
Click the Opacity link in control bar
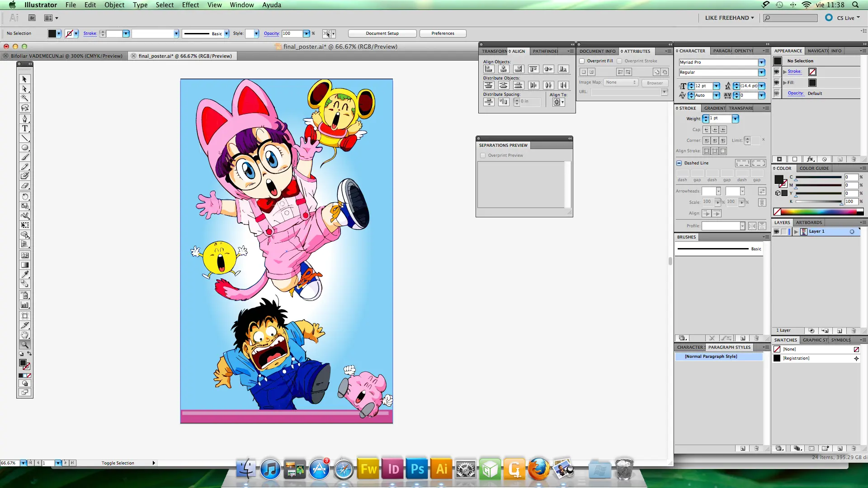[x=271, y=33]
